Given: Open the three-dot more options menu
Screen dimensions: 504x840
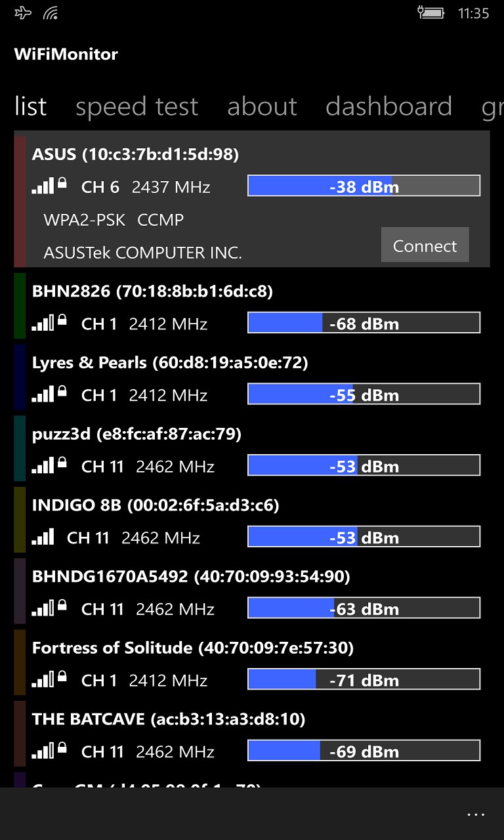Looking at the screenshot, I should [475, 814].
